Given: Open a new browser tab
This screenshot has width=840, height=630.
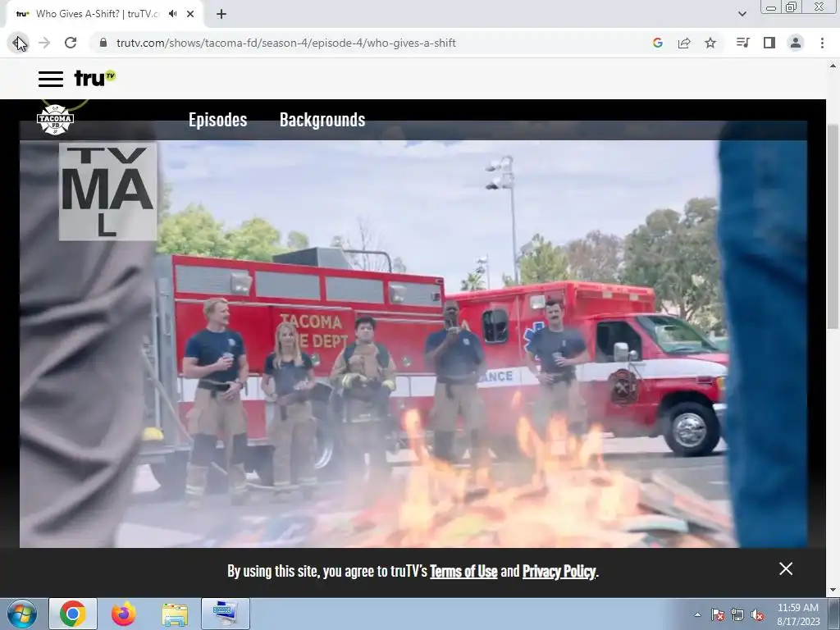Looking at the screenshot, I should [221, 14].
